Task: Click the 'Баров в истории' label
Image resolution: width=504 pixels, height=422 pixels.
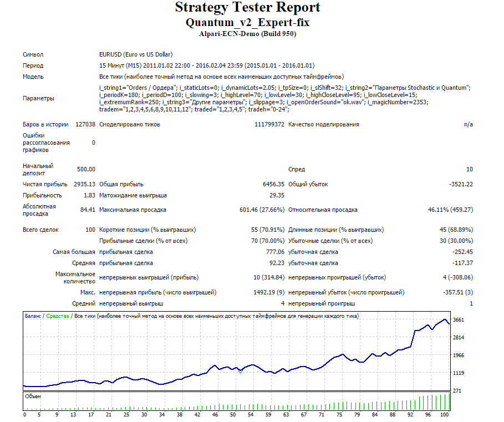Action: 45,124
